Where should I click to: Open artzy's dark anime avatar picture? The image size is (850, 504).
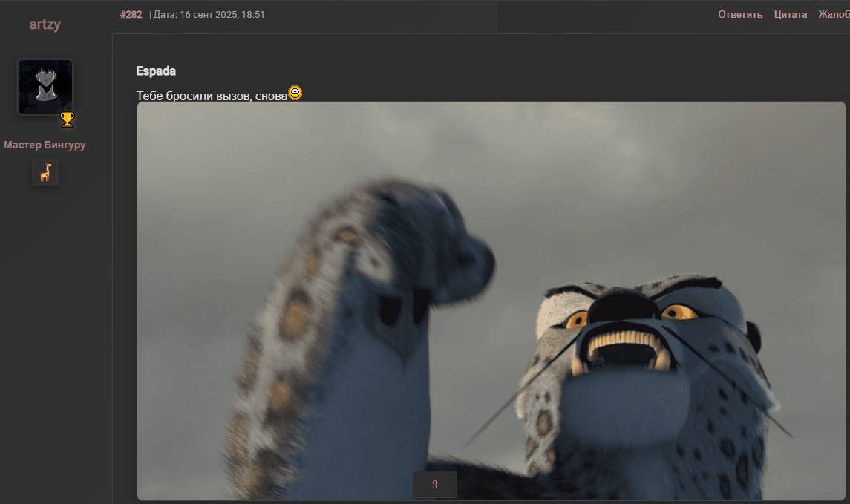(45, 87)
